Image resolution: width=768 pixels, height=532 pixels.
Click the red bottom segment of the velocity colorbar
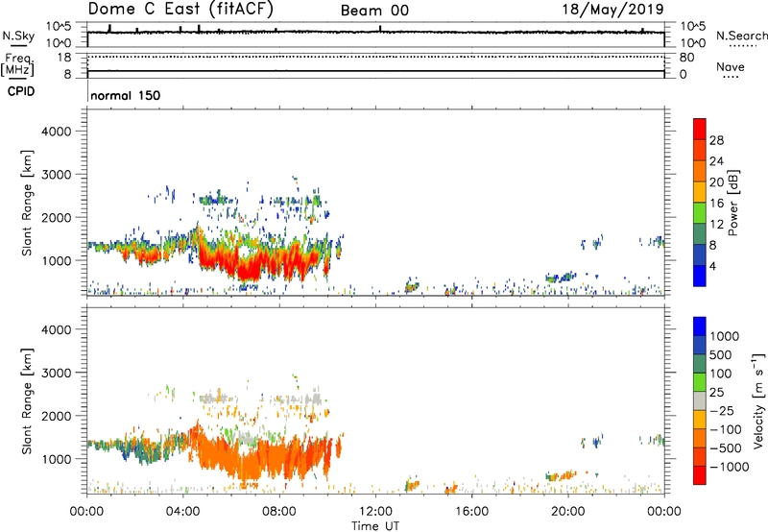pos(700,475)
